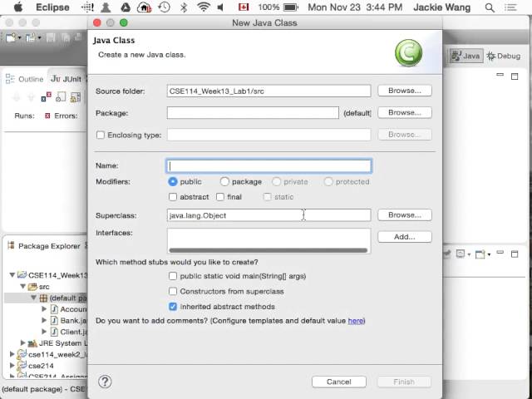The width and height of the screenshot is (532, 399).
Task: Select the public modifier radio
Action: pyautogui.click(x=173, y=182)
